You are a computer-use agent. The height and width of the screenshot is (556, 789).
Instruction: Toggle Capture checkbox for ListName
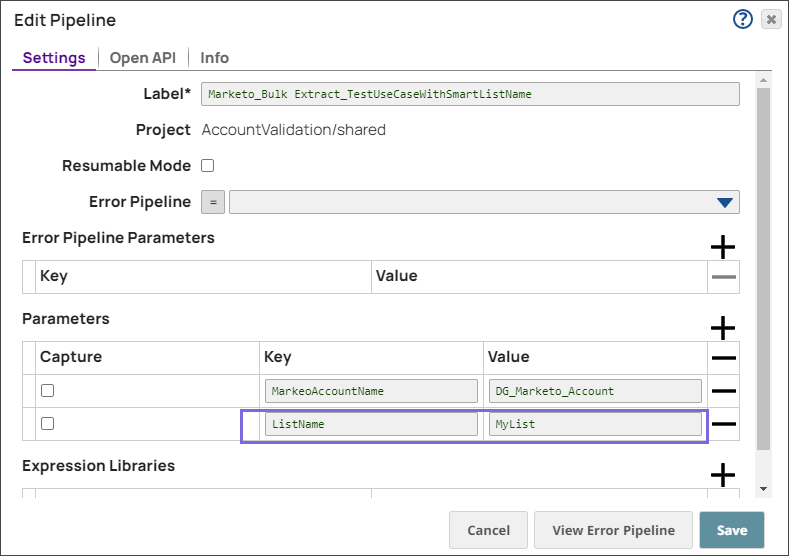point(47,424)
